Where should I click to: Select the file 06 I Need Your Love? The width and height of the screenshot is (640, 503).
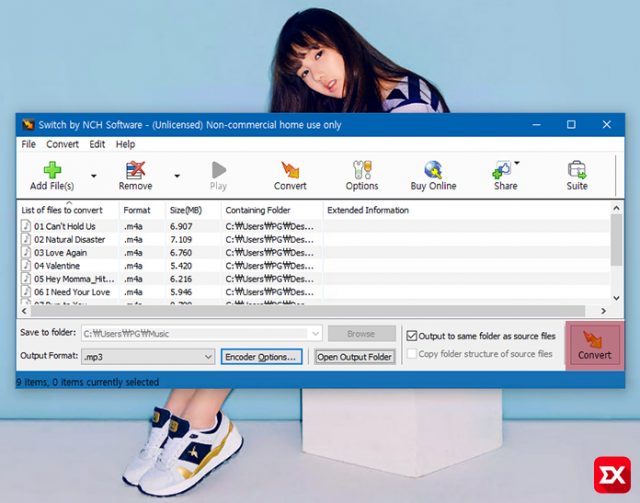tap(72, 292)
